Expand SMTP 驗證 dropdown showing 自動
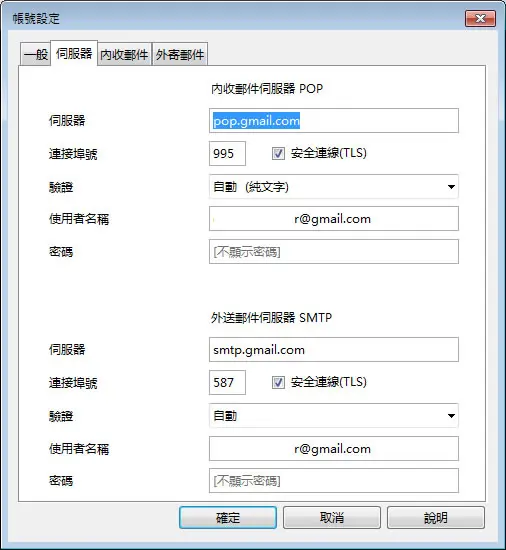The width and height of the screenshot is (506, 550). (334, 416)
